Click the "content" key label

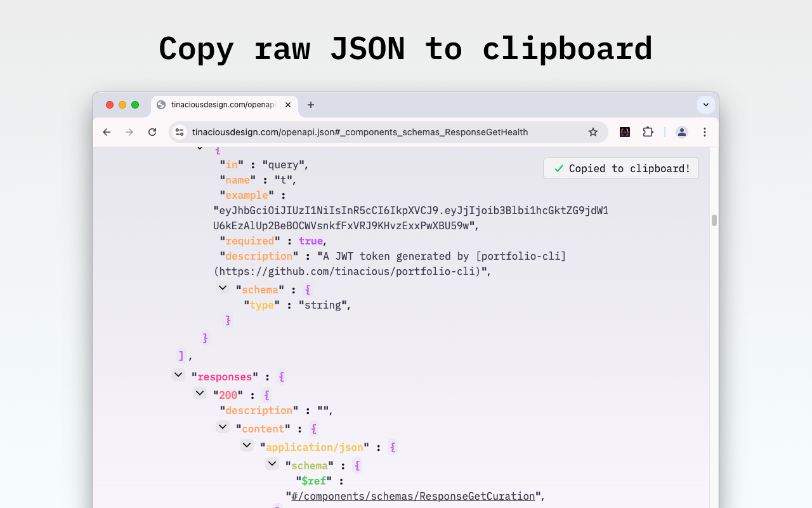click(263, 429)
